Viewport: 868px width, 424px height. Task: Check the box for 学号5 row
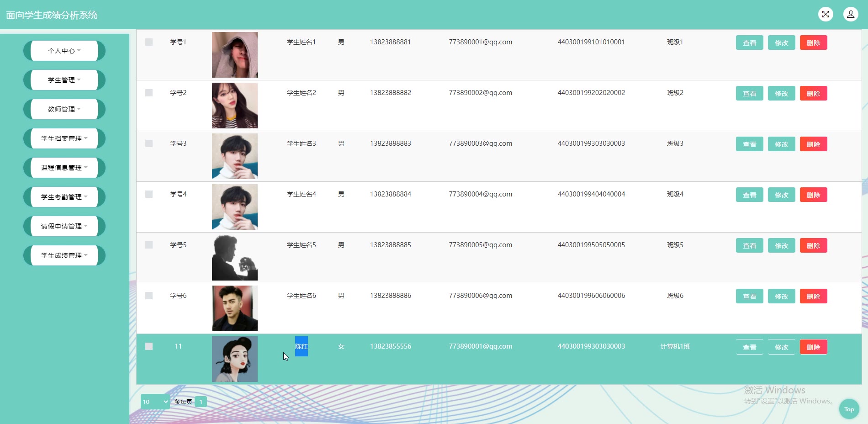click(149, 245)
